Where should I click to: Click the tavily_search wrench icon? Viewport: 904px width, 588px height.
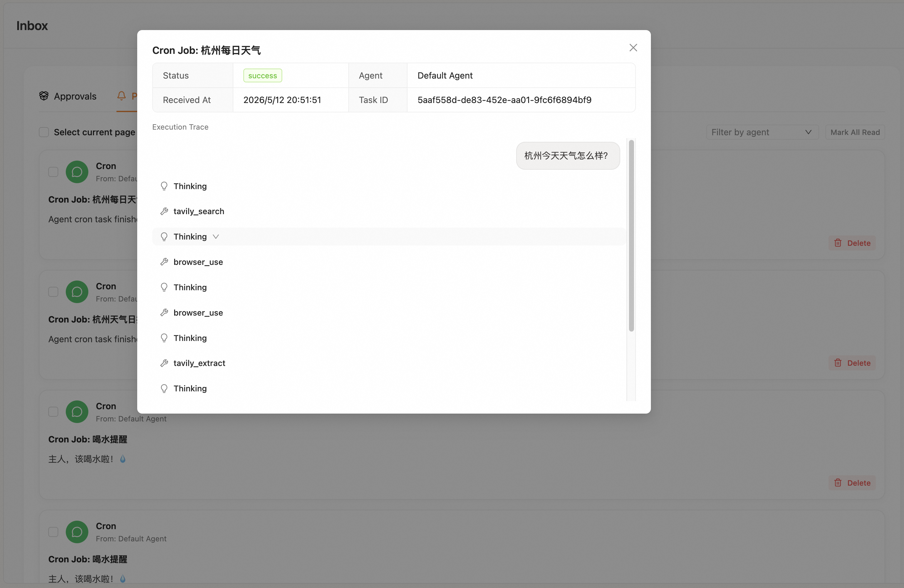tap(164, 211)
